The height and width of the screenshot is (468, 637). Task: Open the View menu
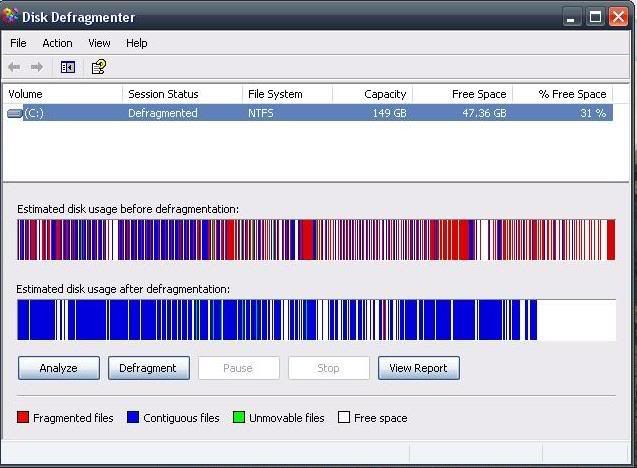pos(99,43)
